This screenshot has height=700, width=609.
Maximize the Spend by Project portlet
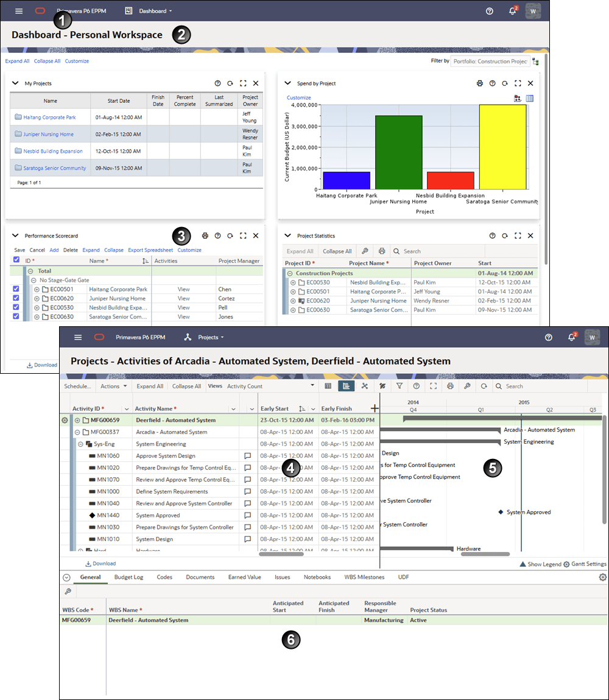518,83
